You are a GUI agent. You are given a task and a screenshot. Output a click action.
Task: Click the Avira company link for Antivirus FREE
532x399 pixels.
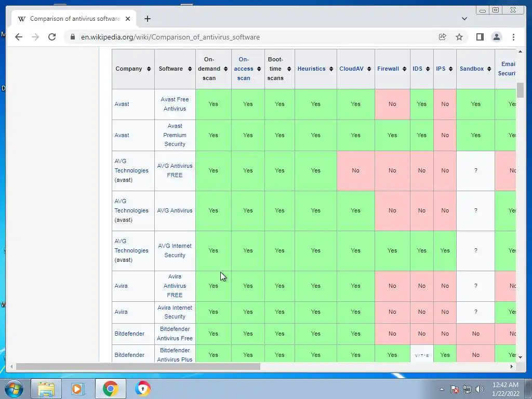click(x=121, y=286)
